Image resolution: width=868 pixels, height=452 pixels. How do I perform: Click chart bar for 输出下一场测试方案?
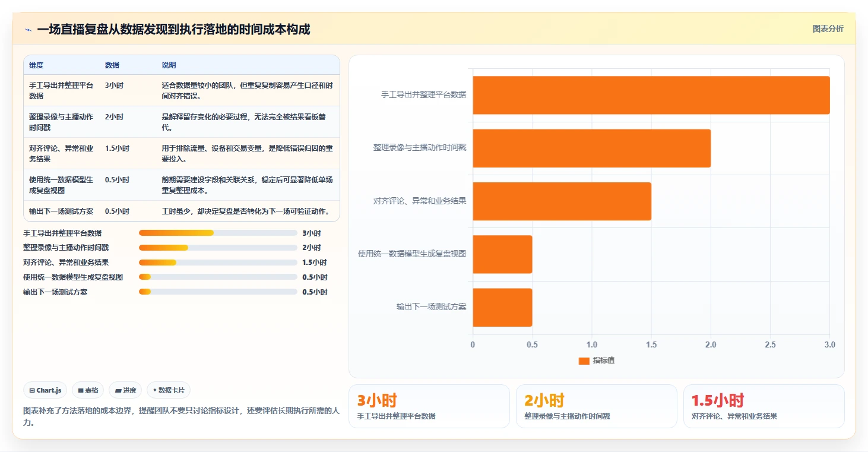click(502, 307)
